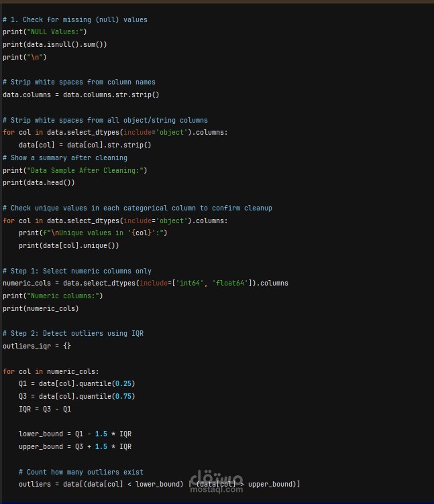
Task: Click the line data[col] = data[col].str.strip()
Action: [x=85, y=145]
